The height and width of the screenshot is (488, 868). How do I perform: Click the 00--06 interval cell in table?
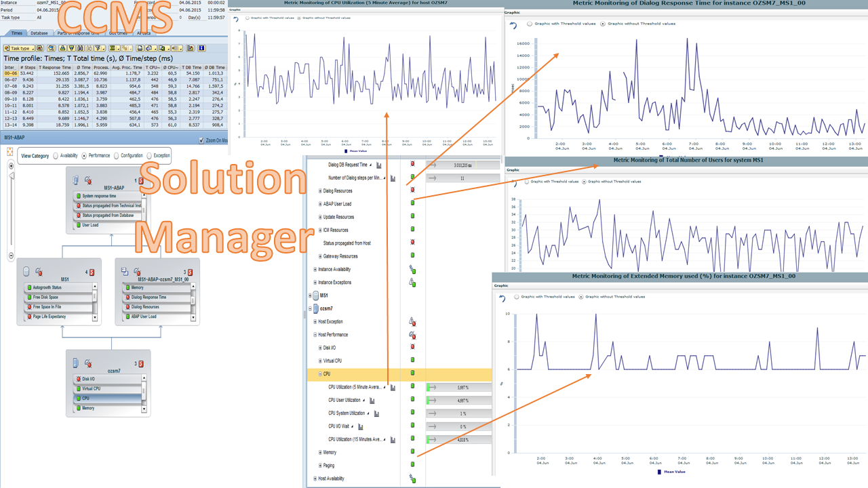pos(9,73)
